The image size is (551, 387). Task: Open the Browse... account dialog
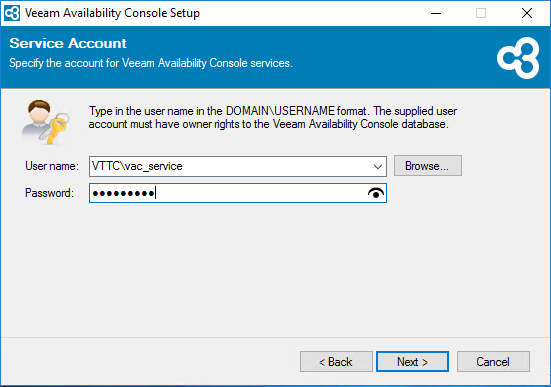(428, 166)
